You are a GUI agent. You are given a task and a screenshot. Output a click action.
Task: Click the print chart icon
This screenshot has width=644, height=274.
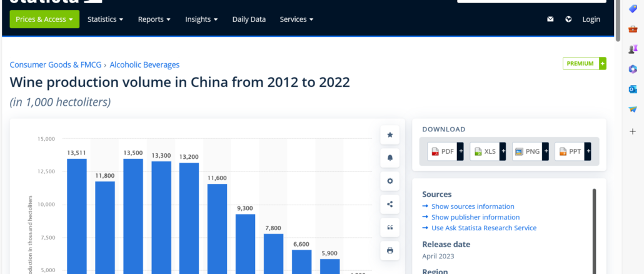tap(390, 250)
